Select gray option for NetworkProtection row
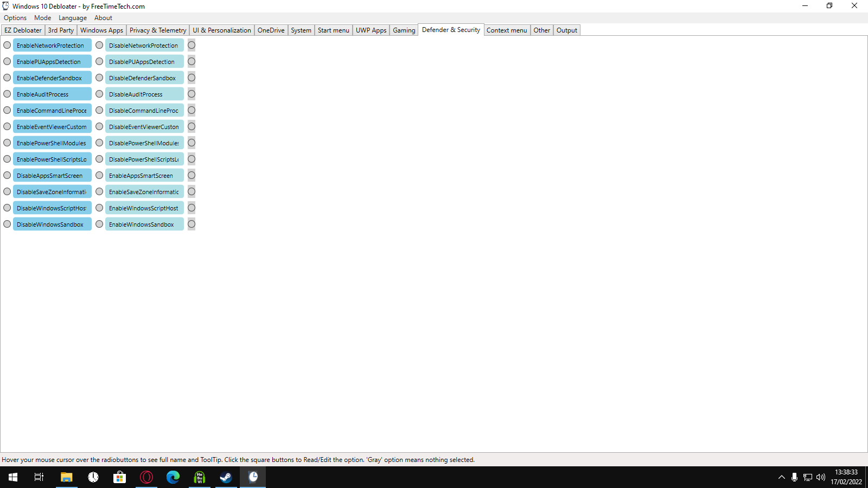This screenshot has height=488, width=868. pyautogui.click(x=192, y=45)
